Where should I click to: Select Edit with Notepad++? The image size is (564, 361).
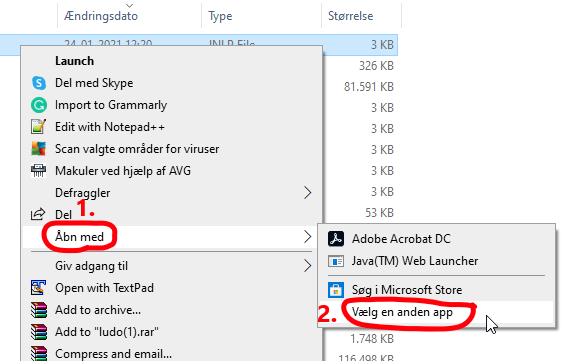coord(172,127)
